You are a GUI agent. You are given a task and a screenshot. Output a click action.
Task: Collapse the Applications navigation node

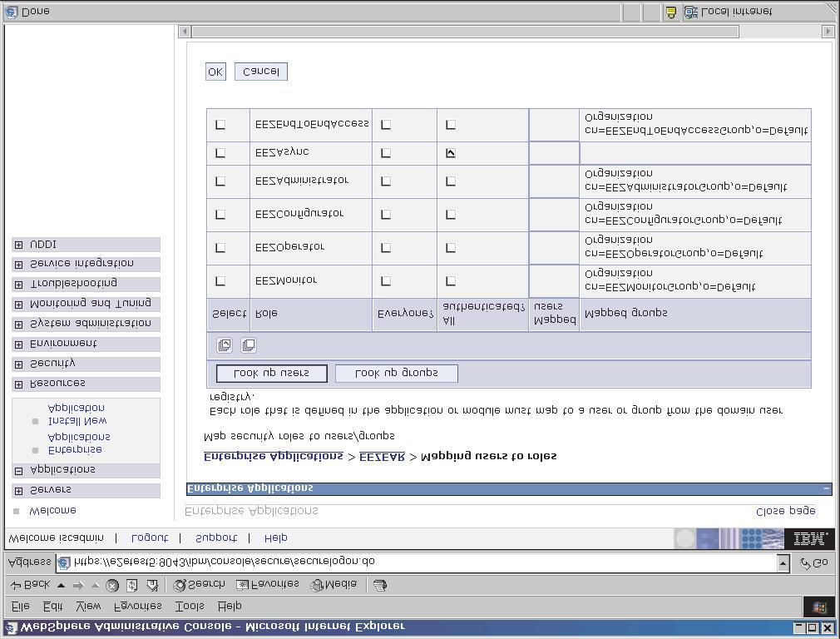click(x=19, y=471)
